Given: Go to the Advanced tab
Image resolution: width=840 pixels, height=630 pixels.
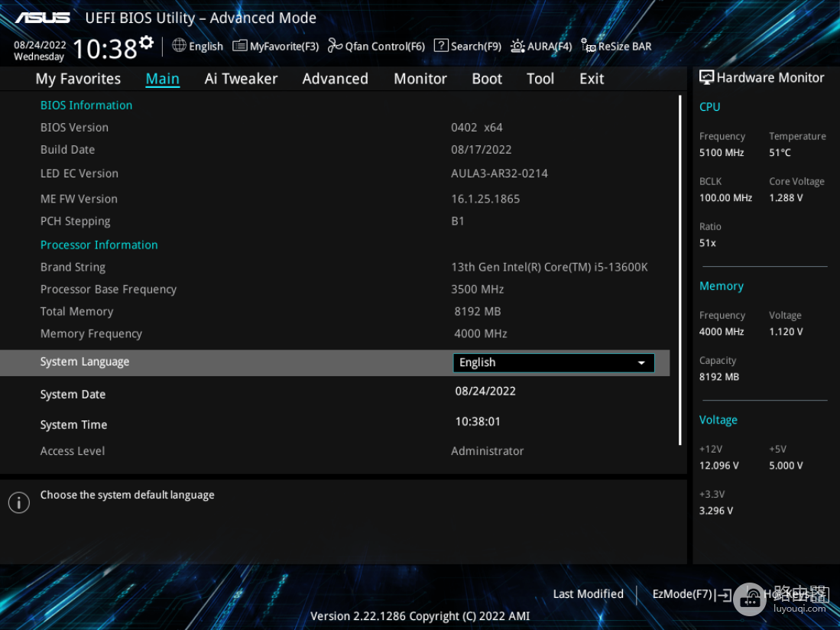Looking at the screenshot, I should click(336, 79).
